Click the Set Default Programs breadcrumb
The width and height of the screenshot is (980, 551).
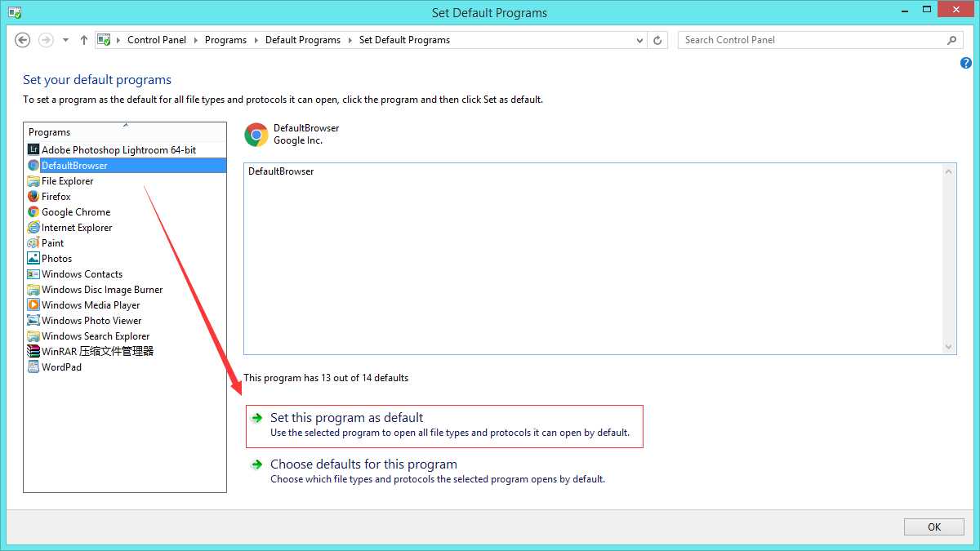pyautogui.click(x=404, y=40)
